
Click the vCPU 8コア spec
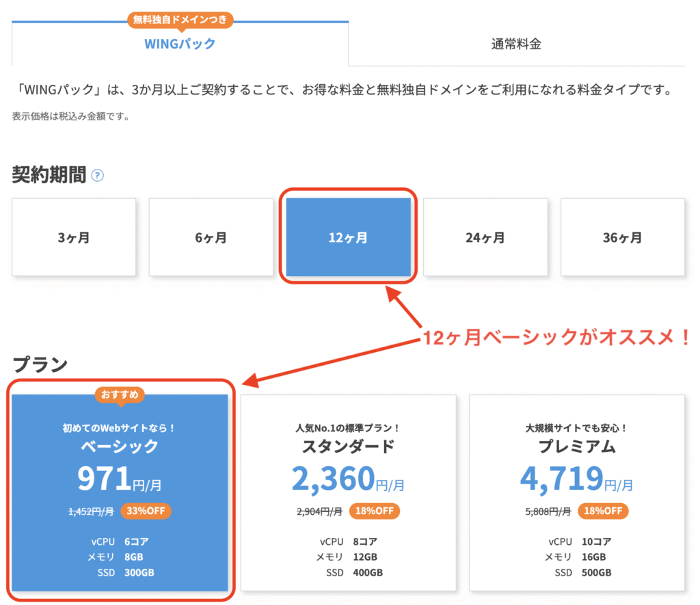(x=349, y=541)
